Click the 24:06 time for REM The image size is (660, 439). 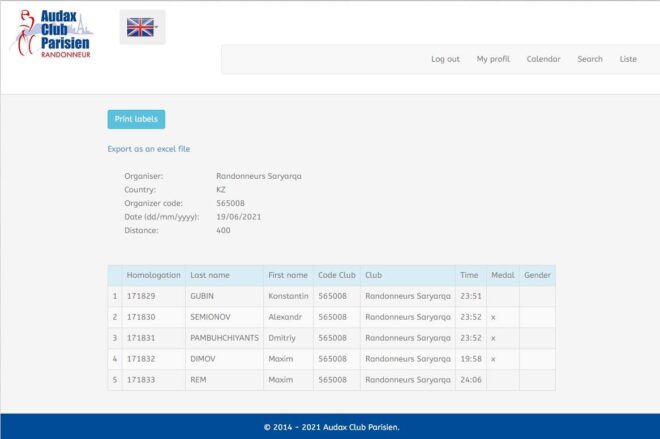(470, 380)
